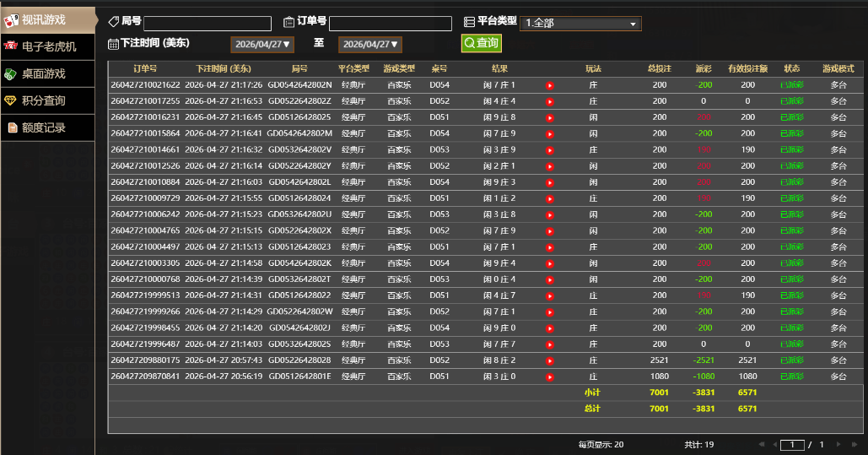Open the 积分查询 sidebar menu

[x=47, y=100]
